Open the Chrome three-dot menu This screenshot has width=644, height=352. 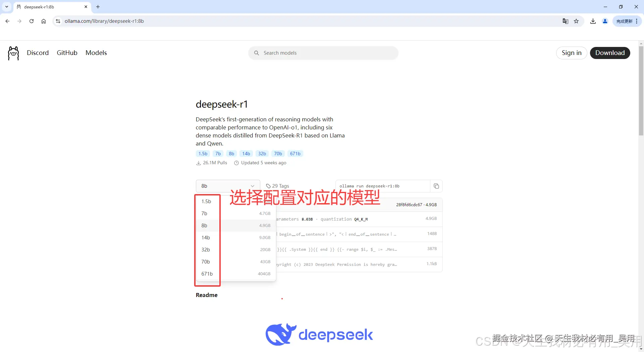(637, 21)
